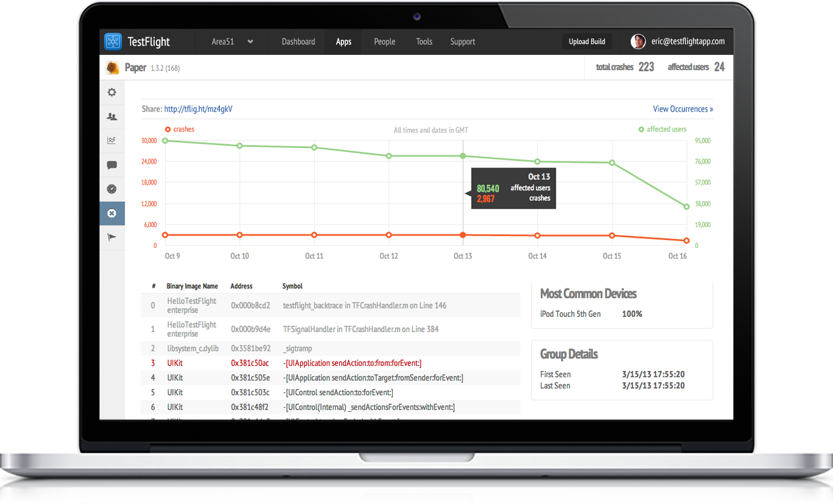The width and height of the screenshot is (833, 504).
Task: Open the settings gear in the sidebar
Action: click(x=112, y=92)
